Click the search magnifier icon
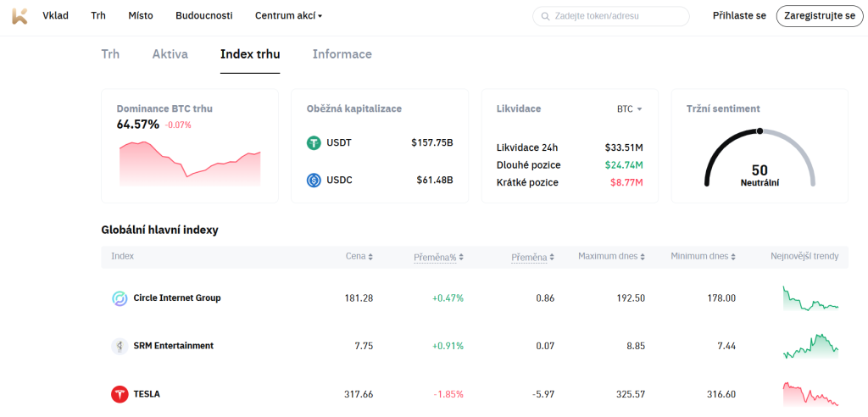 (545, 16)
